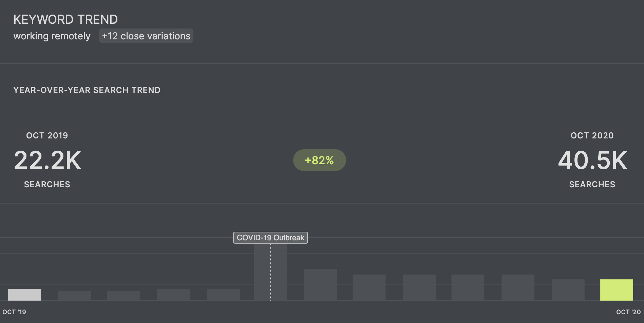644x323 pixels.
Task: Click the 22.2K searches figure
Action: tap(48, 160)
